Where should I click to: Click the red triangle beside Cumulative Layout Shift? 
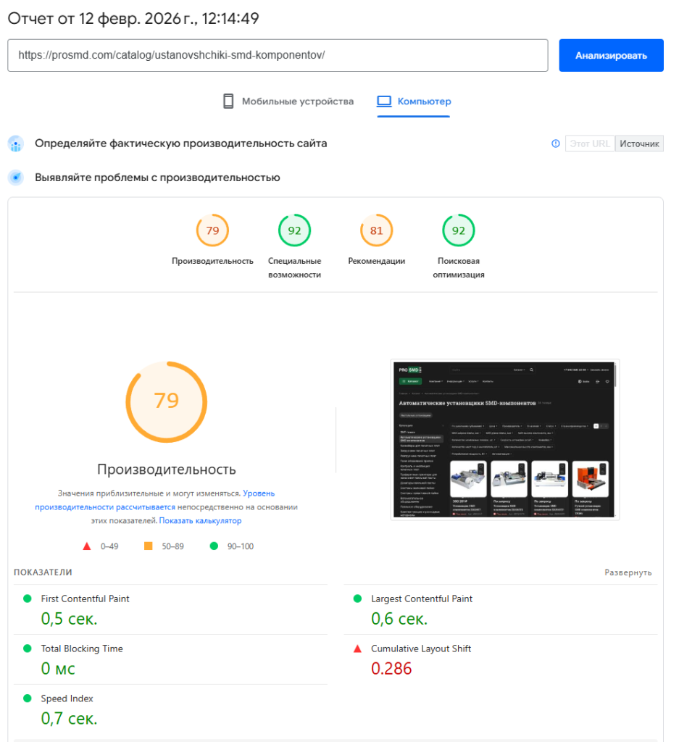357,649
